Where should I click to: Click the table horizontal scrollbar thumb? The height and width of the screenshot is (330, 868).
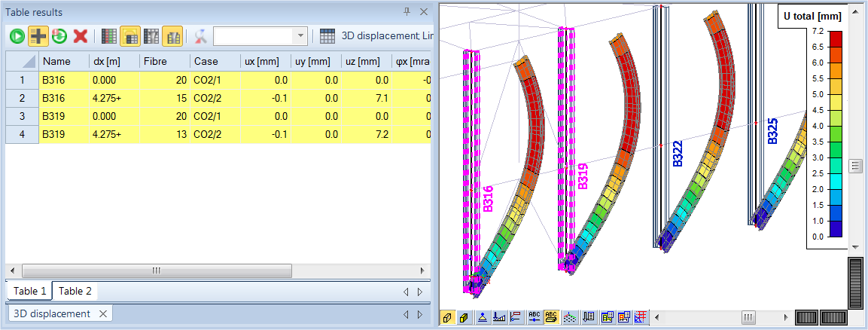coord(157,270)
